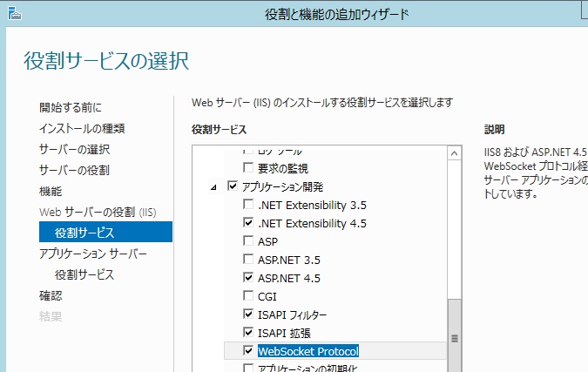Viewport: 588px width, 372px height.
Task: Select ASP.NET 4.5 label text
Action: (x=289, y=278)
